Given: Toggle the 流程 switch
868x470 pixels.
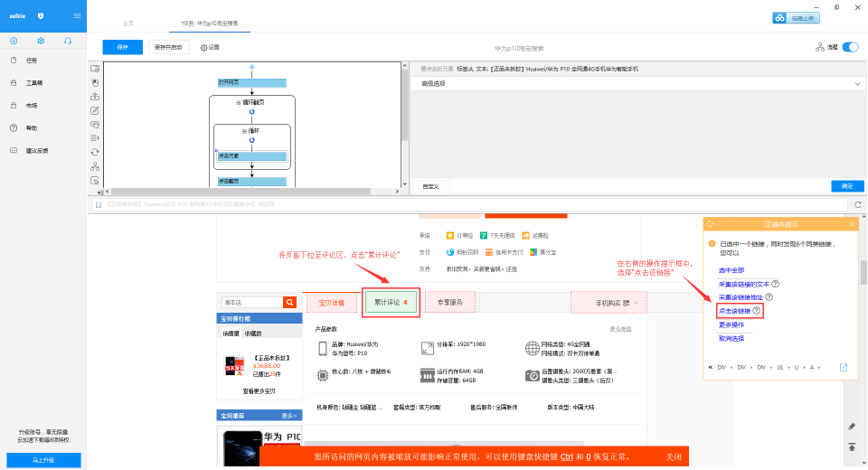Looking at the screenshot, I should click(850, 47).
